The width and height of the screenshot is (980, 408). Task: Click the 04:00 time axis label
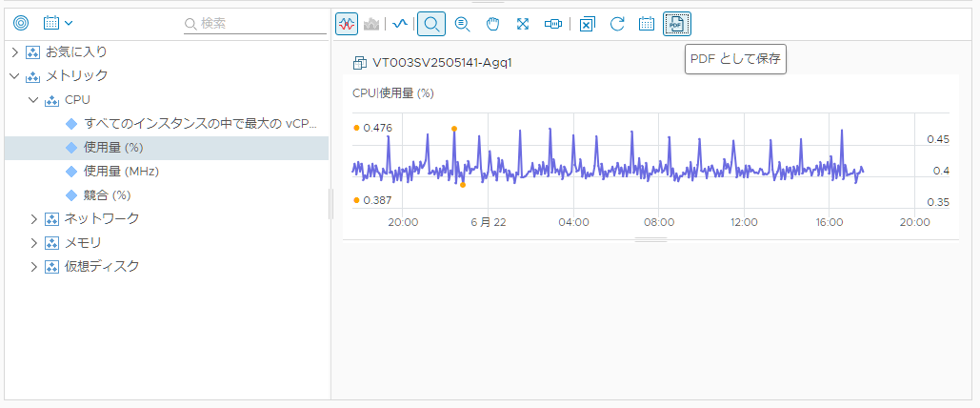pyautogui.click(x=573, y=221)
